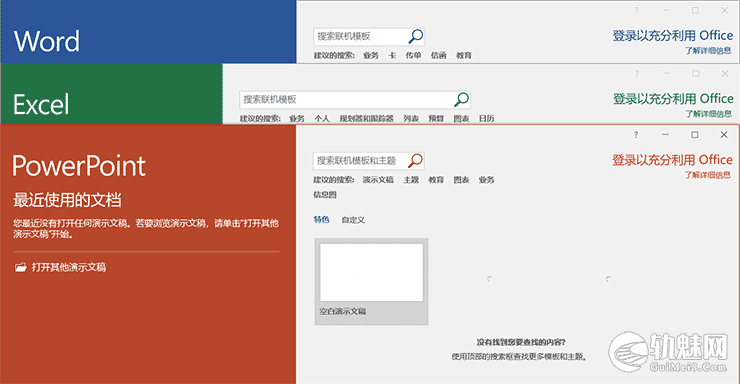This screenshot has height=384, width=740.
Task: Click PowerPoint suggested search 演示文稿
Action: pyautogui.click(x=378, y=180)
